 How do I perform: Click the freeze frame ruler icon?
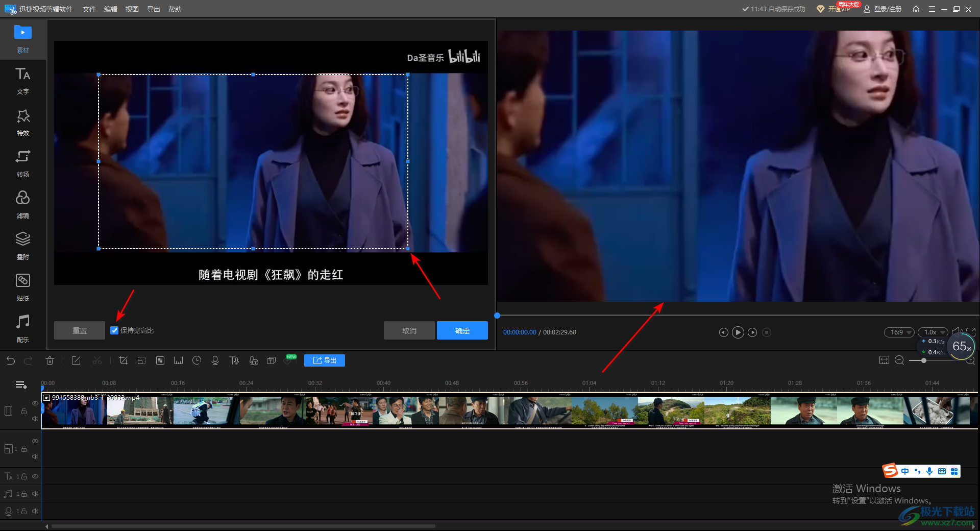[178, 360]
